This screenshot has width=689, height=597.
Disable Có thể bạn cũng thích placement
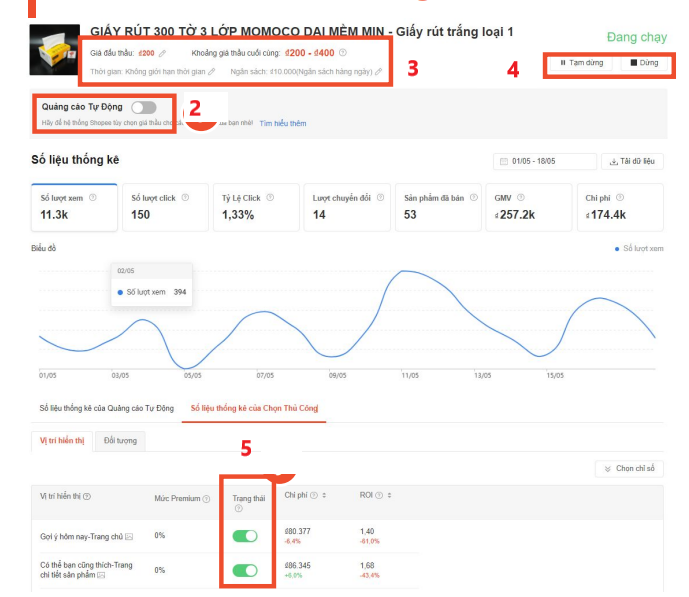click(x=245, y=570)
